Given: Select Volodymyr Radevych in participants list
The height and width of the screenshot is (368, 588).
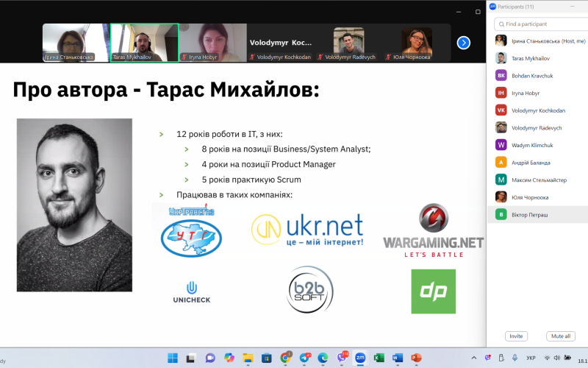Looking at the screenshot, I should pyautogui.click(x=538, y=127).
